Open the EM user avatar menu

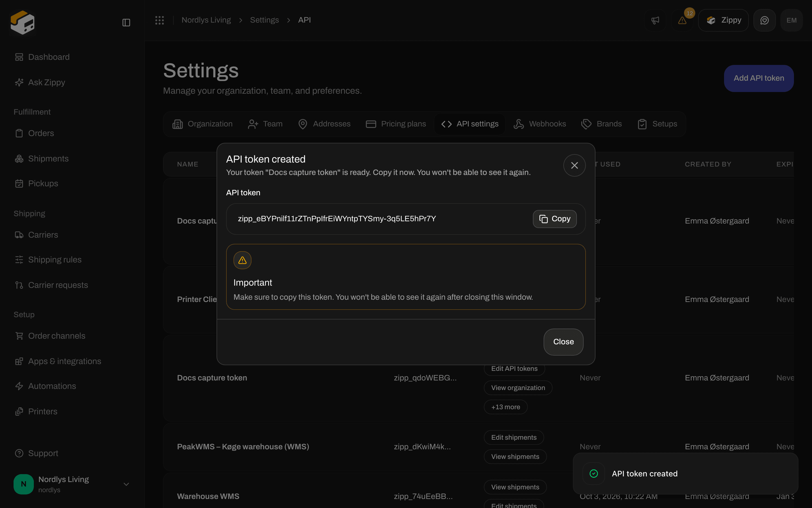[791, 20]
